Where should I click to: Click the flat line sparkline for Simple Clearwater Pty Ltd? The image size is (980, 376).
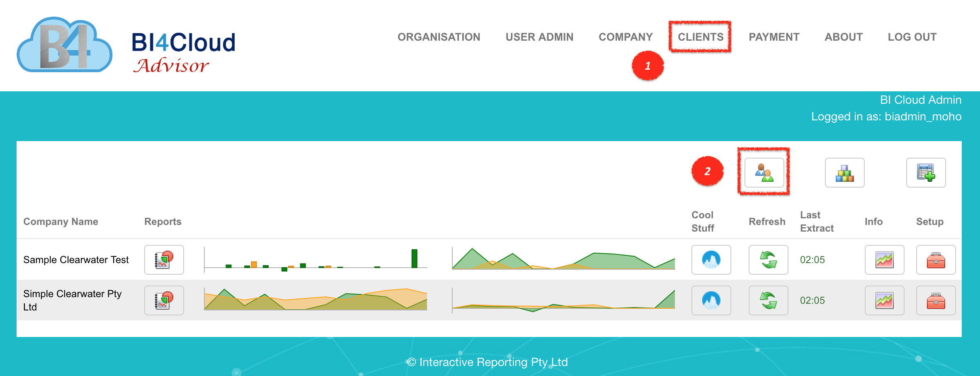[x=563, y=300]
